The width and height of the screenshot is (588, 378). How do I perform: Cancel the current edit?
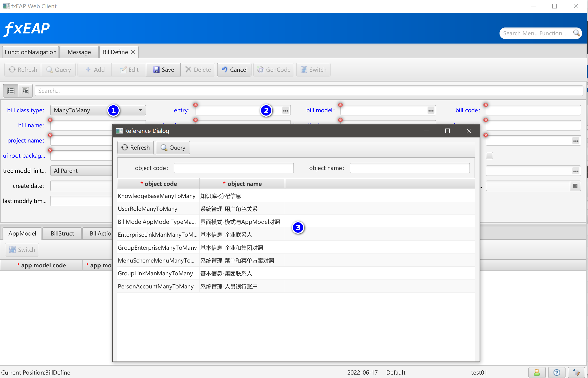click(x=234, y=70)
